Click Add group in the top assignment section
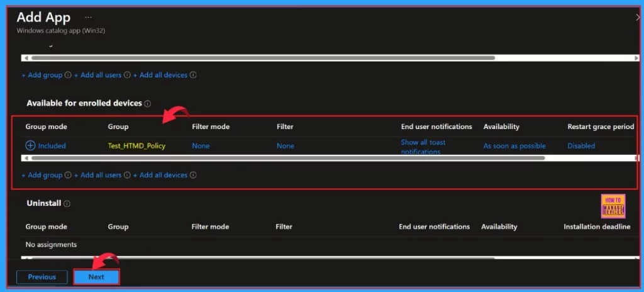Image resolution: width=644 pixels, height=292 pixels. pyautogui.click(x=42, y=75)
